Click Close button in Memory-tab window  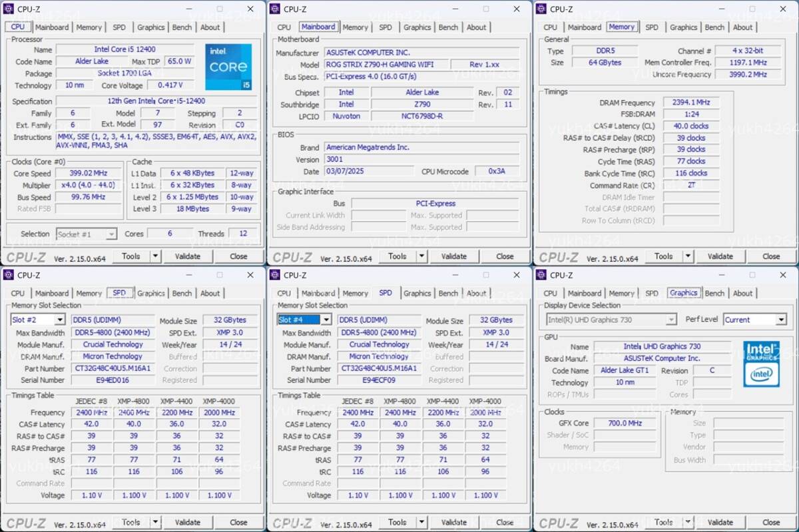tap(771, 256)
